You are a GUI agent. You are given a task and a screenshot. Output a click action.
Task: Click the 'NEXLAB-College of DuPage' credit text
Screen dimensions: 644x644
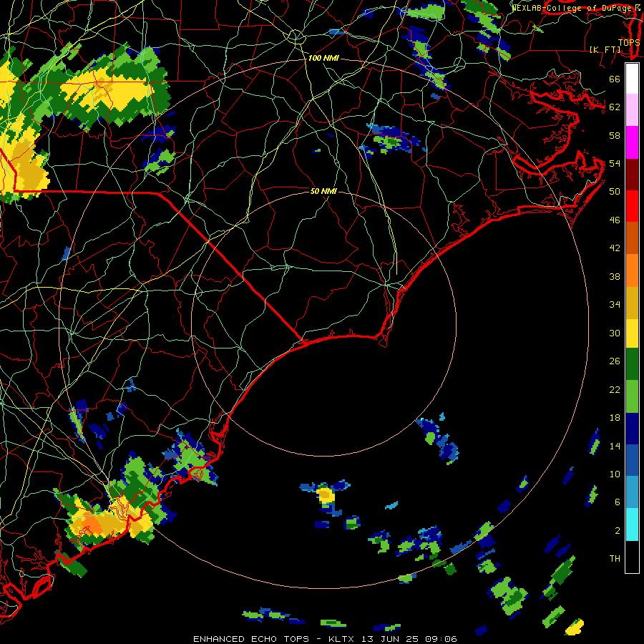coord(572,8)
